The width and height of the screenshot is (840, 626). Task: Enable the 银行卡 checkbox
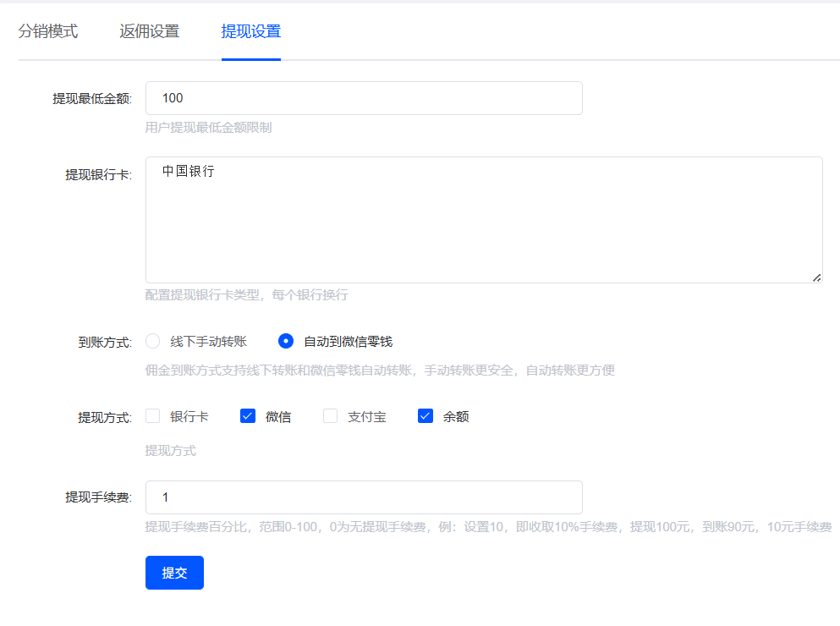tap(152, 415)
